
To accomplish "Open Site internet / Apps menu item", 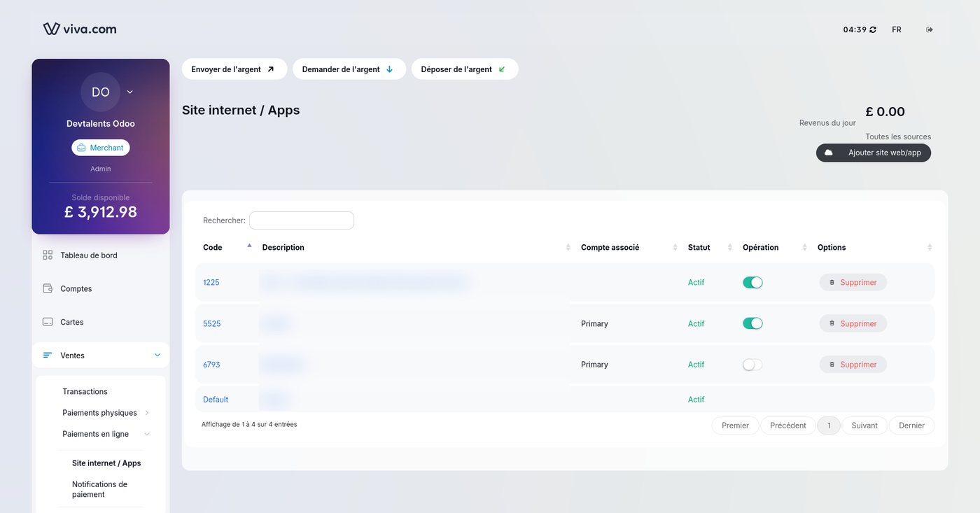I will 106,463.
